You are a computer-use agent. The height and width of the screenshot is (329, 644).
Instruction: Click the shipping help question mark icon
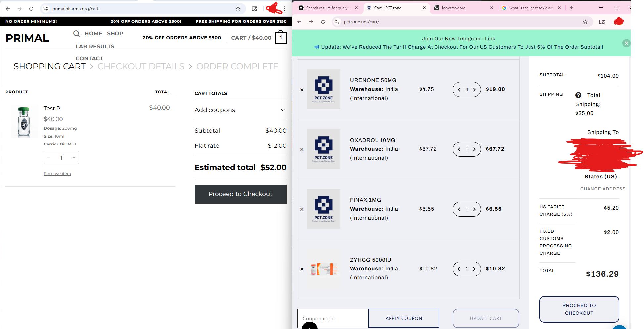coord(578,95)
